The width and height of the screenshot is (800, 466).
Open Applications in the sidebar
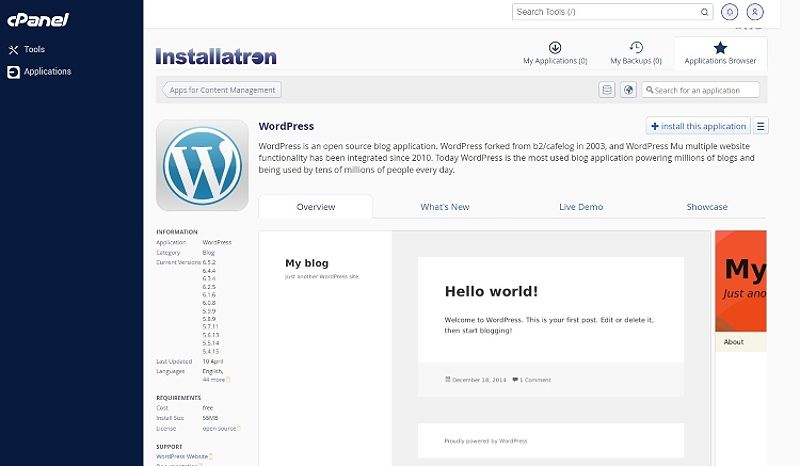47,72
